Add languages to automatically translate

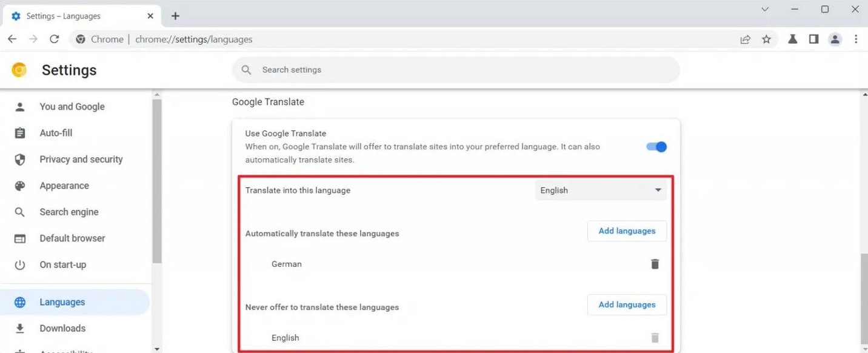click(x=627, y=231)
